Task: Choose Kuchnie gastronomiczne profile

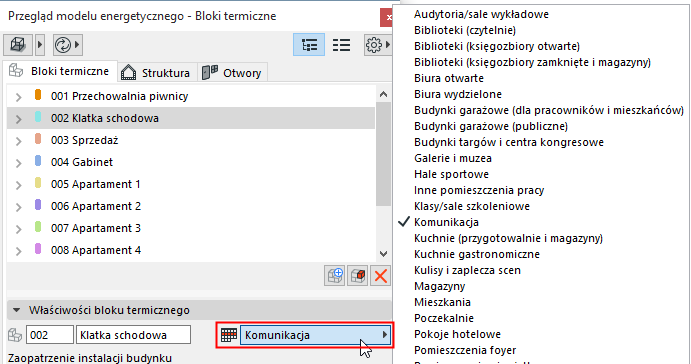Action: pyautogui.click(x=477, y=254)
